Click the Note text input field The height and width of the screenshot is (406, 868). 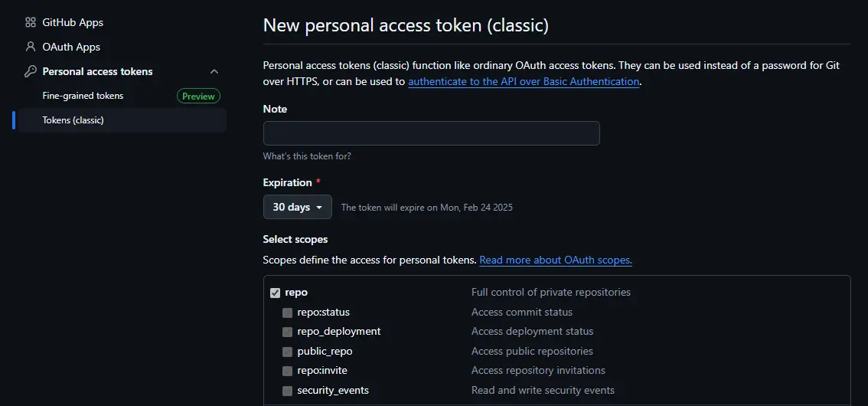431,133
